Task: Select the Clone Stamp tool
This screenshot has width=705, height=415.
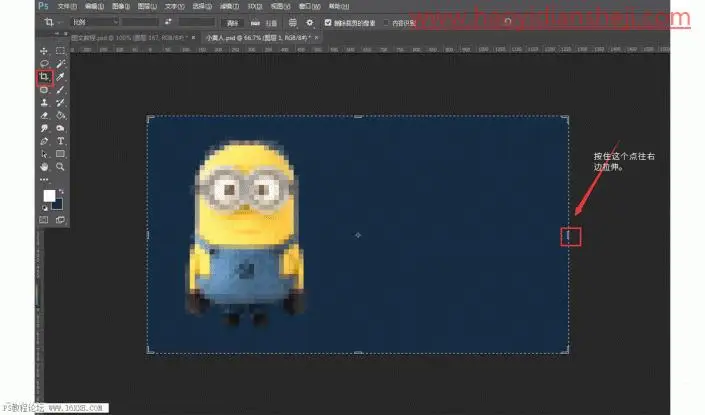Action: 44,103
